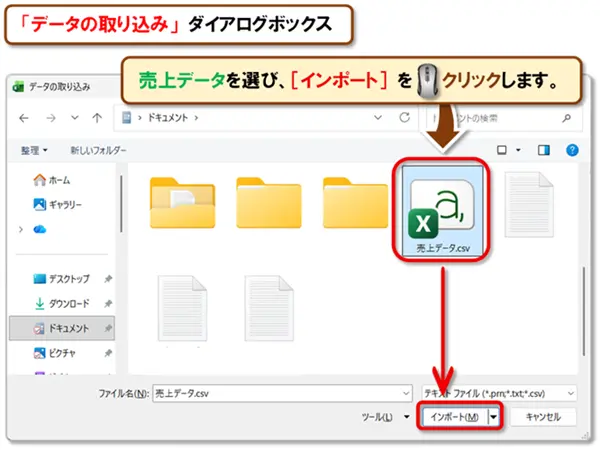Screen dimensions: 600x450
Task: Click the search magnifier icon
Action: (x=567, y=118)
